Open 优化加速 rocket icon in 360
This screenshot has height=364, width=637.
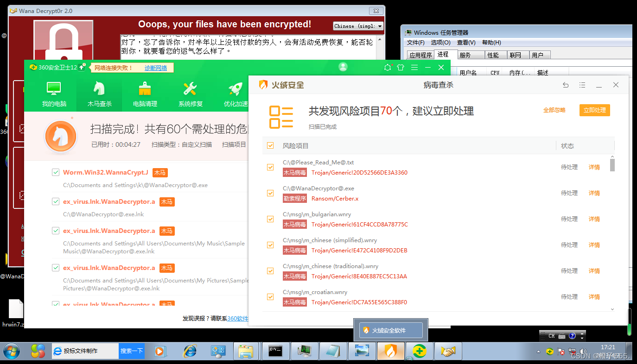click(236, 94)
